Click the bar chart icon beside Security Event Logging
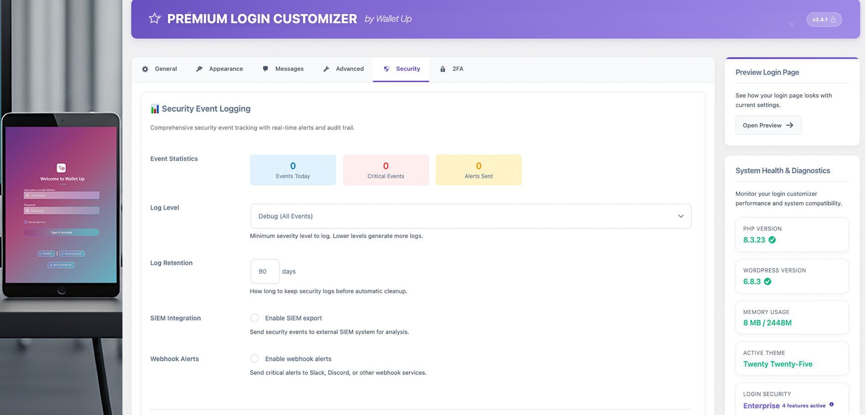Image resolution: width=868 pixels, height=415 pixels. 155,108
